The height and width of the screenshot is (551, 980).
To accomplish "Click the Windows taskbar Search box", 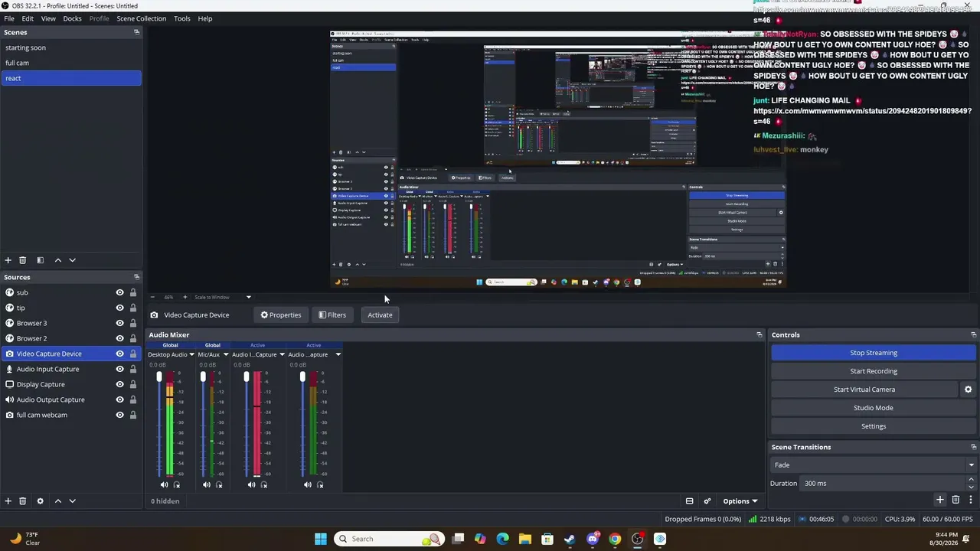I will 390,539.
